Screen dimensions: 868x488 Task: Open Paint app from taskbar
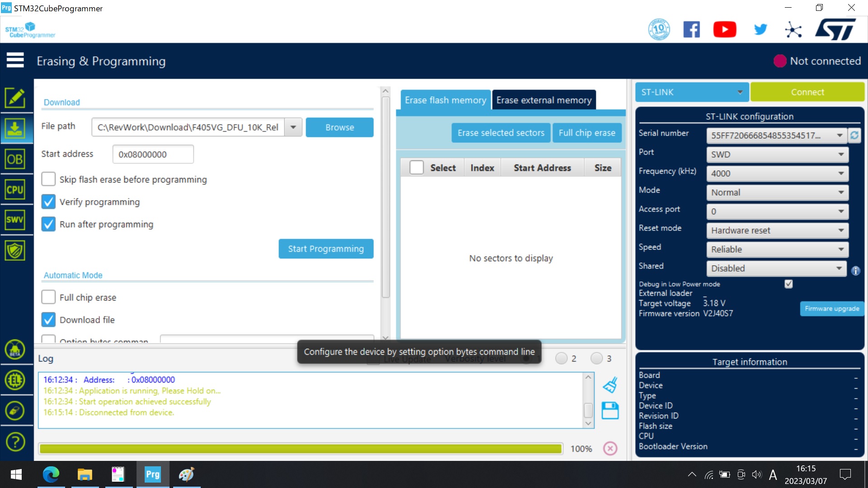186,474
